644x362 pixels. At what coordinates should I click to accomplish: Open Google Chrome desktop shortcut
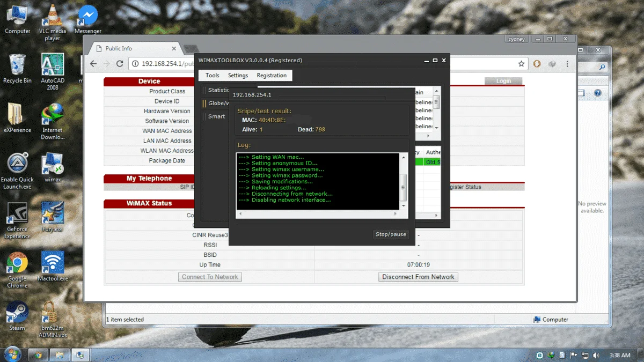[x=17, y=270]
